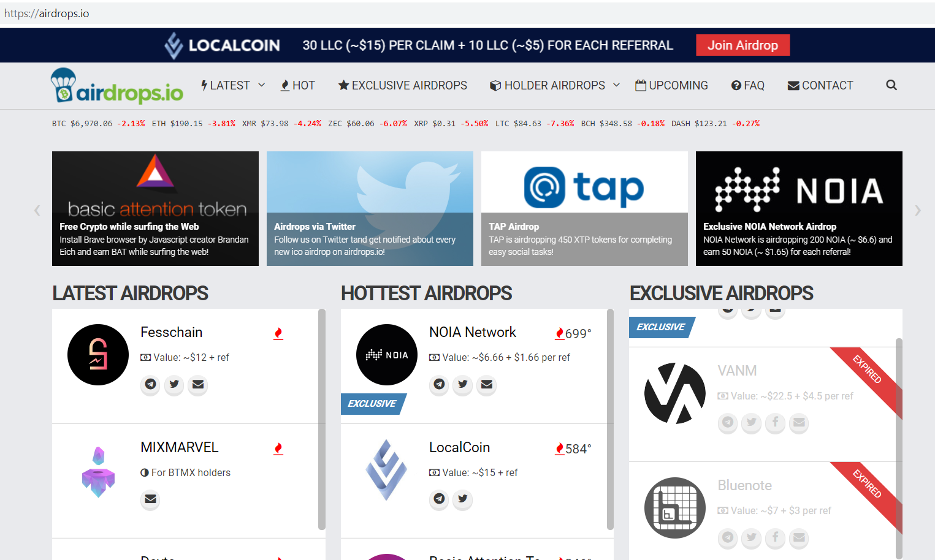This screenshot has width=935, height=560.
Task: Go to previous carousel slide arrow
Action: tap(37, 210)
